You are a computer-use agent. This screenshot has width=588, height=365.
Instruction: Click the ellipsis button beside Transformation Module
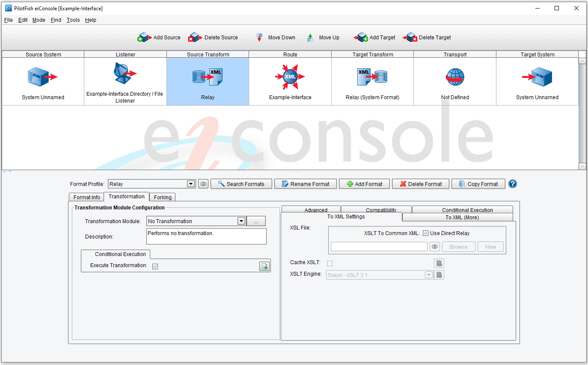coord(256,221)
